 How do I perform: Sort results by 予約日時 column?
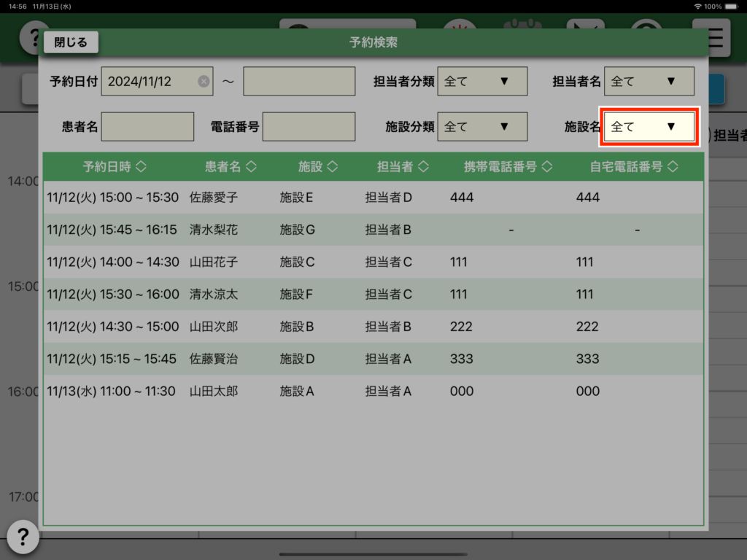[x=115, y=167]
